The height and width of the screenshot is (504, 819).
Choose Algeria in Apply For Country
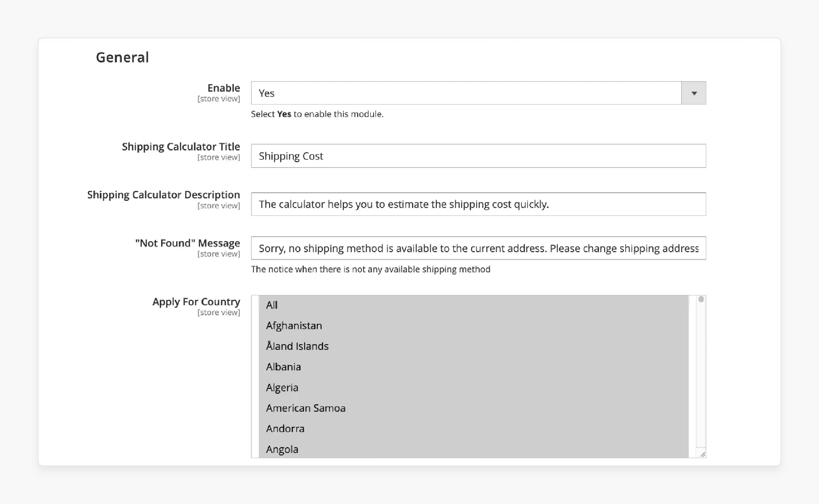click(x=473, y=388)
